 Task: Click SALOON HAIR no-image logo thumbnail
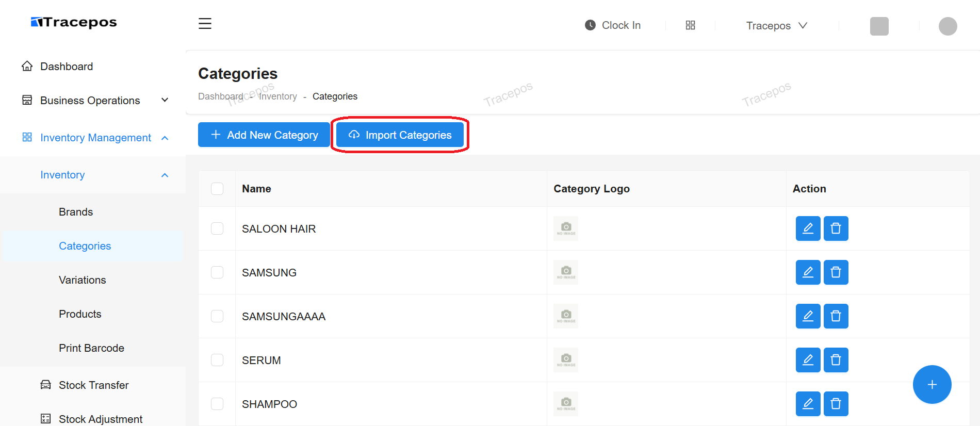pyautogui.click(x=566, y=228)
